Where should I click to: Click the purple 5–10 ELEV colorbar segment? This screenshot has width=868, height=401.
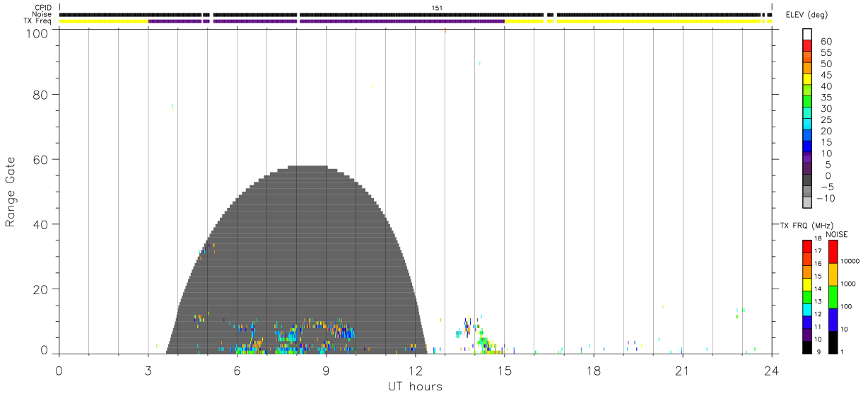[807, 158]
